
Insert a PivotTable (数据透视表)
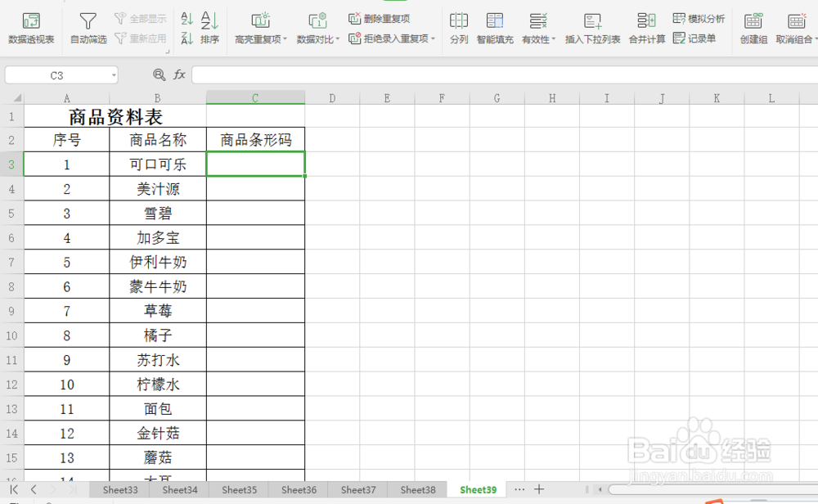tap(31, 25)
